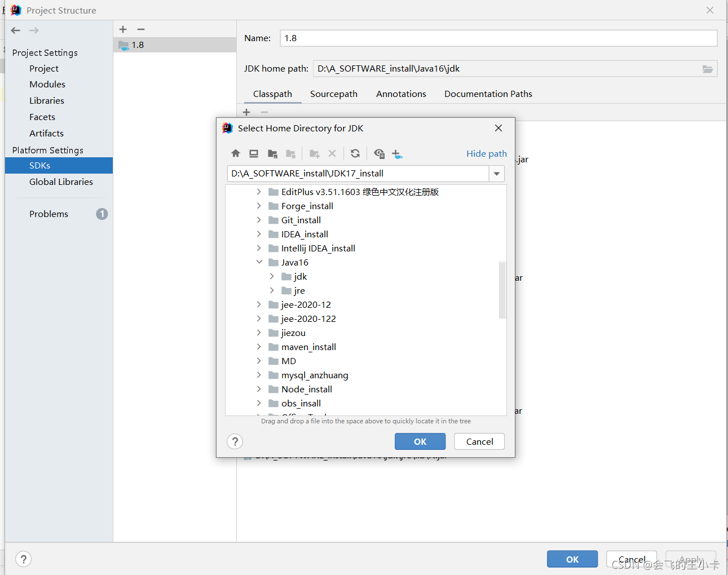Click the Delete toolbar icon
Screen dimensions: 728x575
coord(332,153)
